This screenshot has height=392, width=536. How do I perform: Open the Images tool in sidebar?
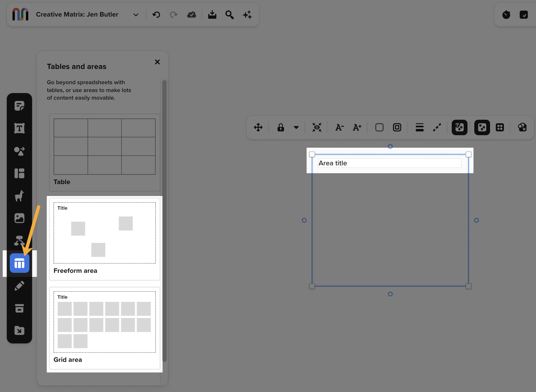pos(19,218)
